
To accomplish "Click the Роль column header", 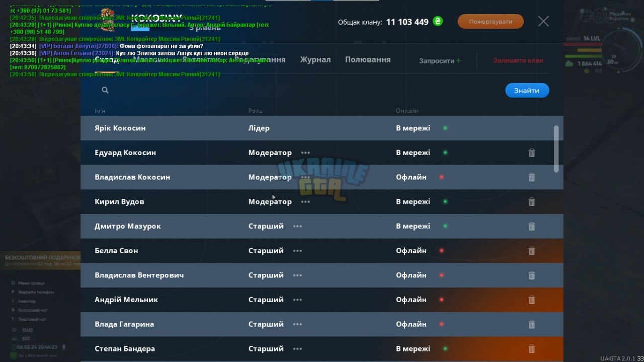I will pos(256,111).
